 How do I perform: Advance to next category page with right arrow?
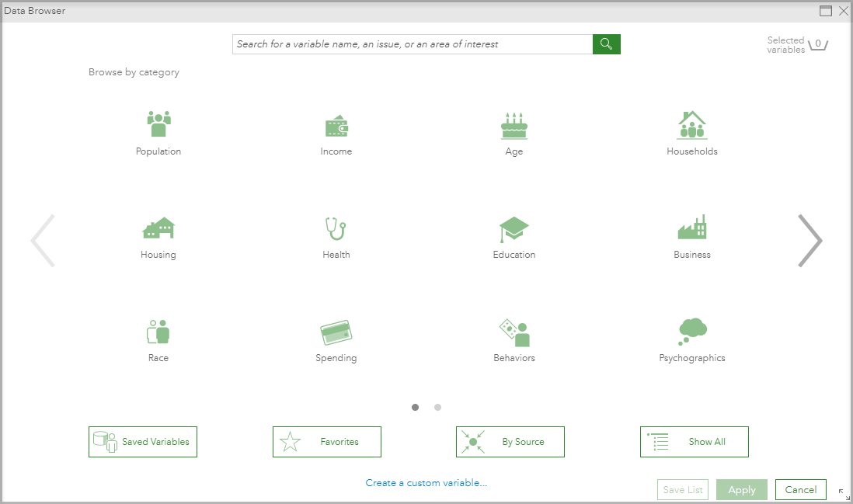810,241
